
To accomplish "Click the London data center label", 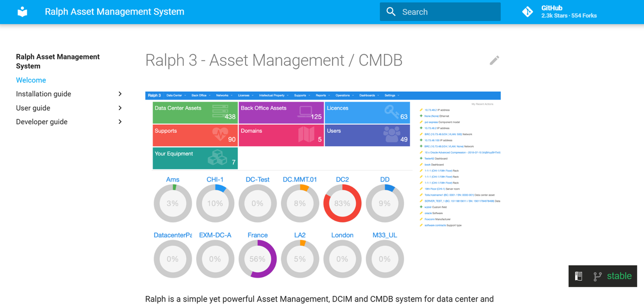I will [342, 235].
